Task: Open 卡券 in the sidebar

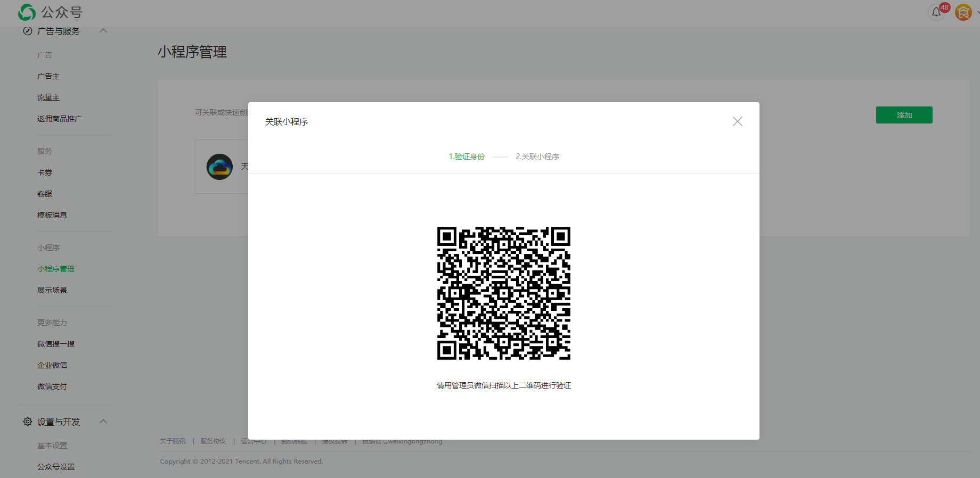Action: coord(45,172)
